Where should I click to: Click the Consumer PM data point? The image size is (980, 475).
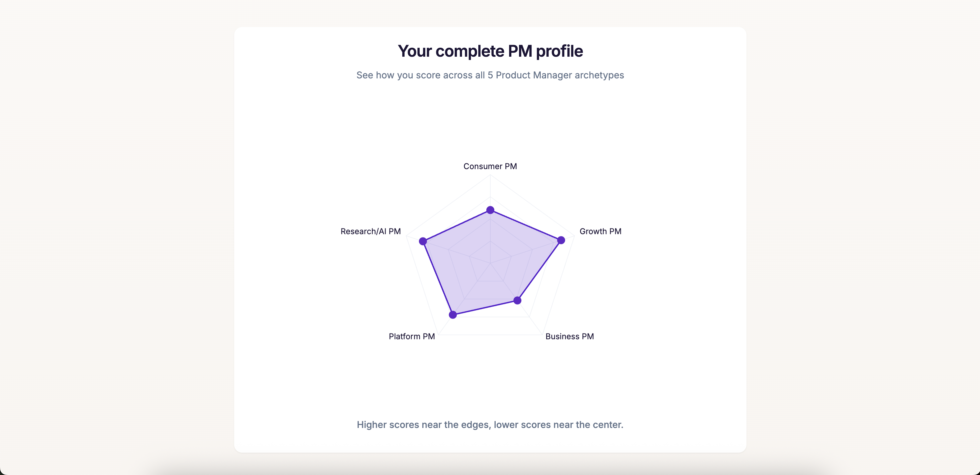click(x=490, y=210)
